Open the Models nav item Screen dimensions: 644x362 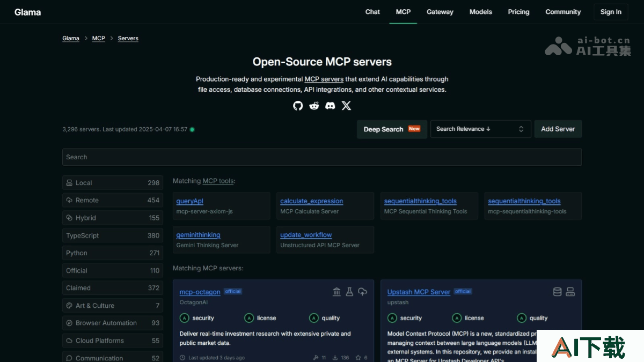pyautogui.click(x=481, y=12)
